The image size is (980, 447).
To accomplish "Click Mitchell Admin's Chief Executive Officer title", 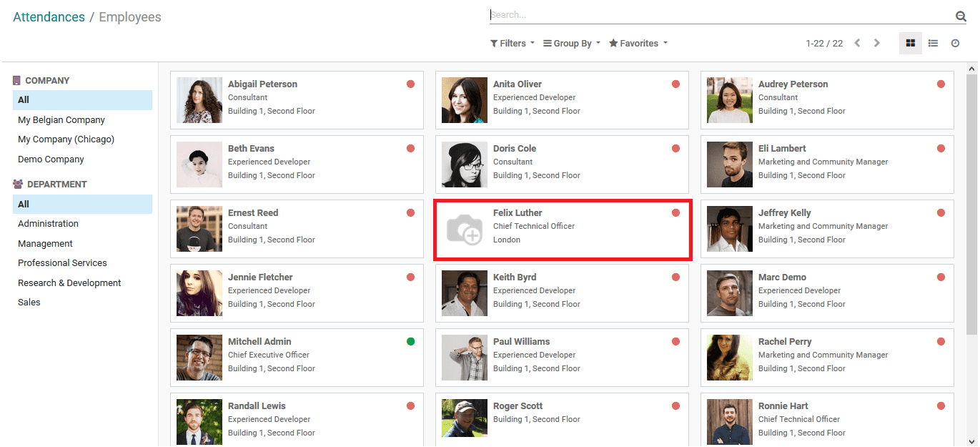I will [269, 355].
